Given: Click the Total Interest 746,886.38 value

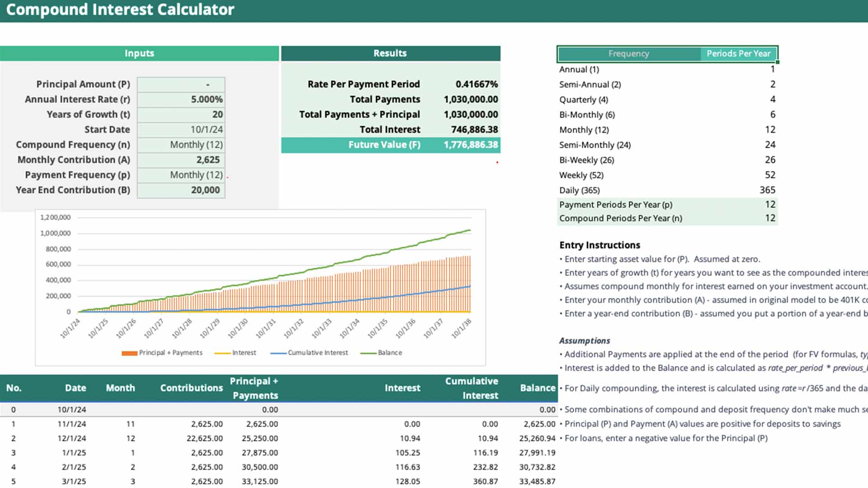Looking at the screenshot, I should [x=474, y=130].
